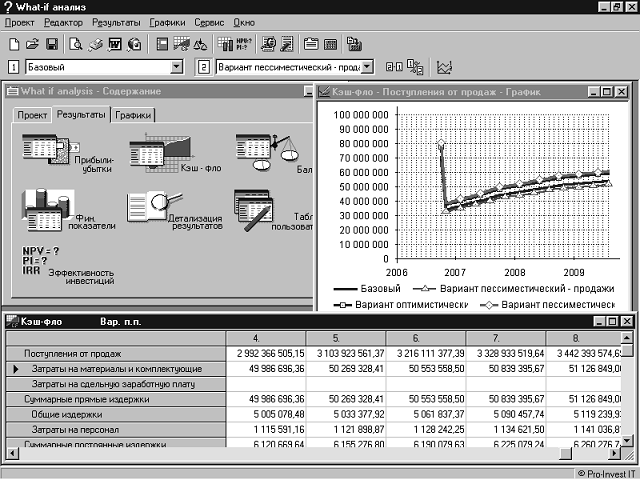
Task: Expand the Вариант пессиместический dropdown
Action: (x=367, y=67)
